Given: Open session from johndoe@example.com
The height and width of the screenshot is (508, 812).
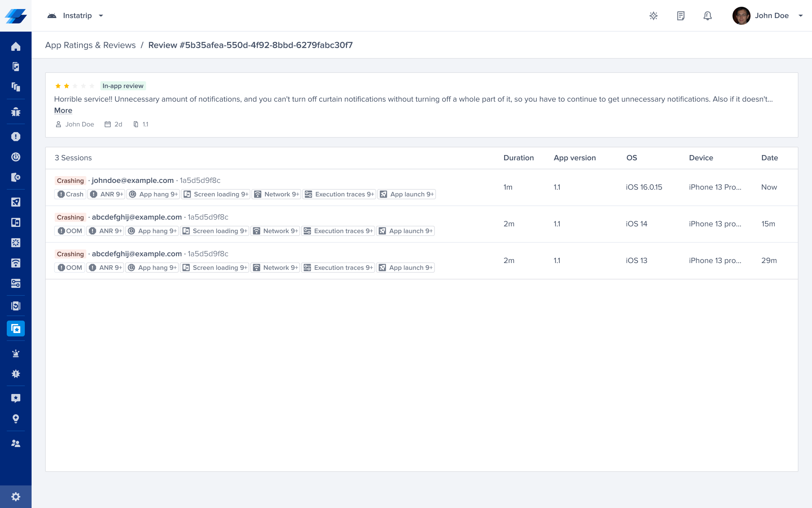Looking at the screenshot, I should [133, 181].
